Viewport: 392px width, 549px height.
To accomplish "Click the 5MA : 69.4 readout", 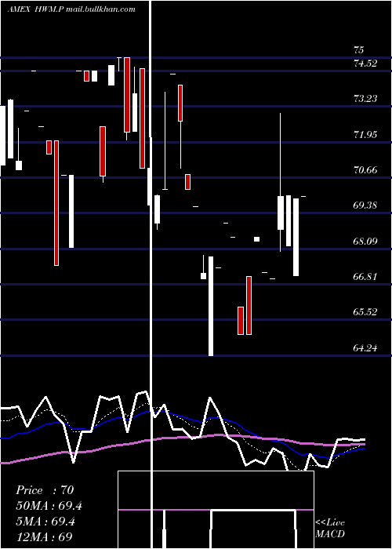I will pyautogui.click(x=45, y=522).
